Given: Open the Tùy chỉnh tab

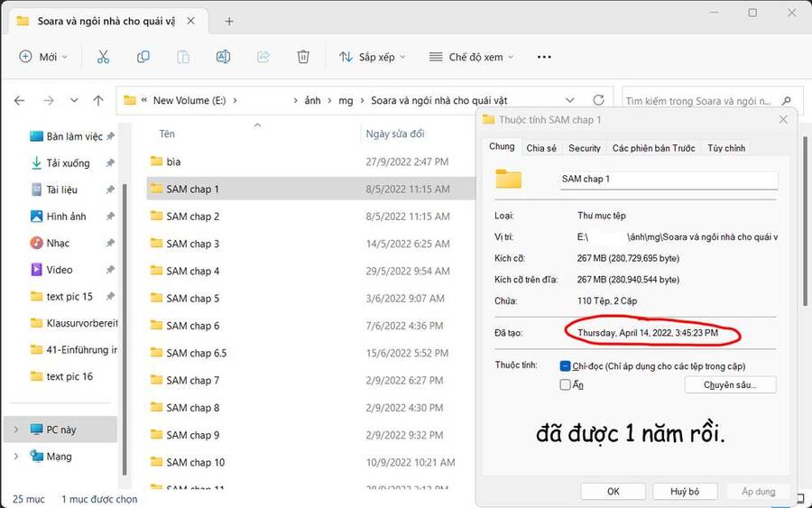Looking at the screenshot, I should (725, 148).
